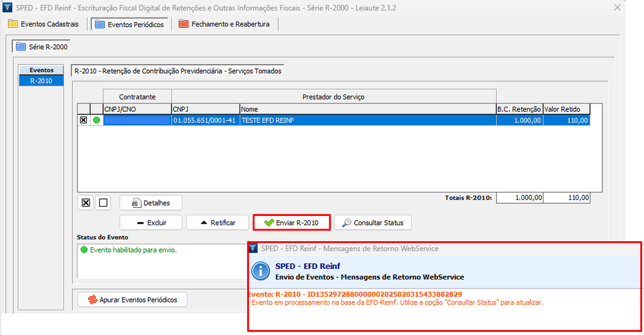Viewport: 644px width, 335px height.
Task: Open the Eventos Cadastrais tab
Action: pyautogui.click(x=44, y=25)
